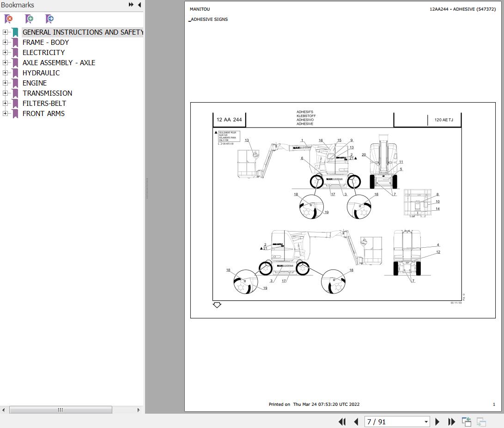Expand the ELECTRICITY bookmark node
The width and height of the screenshot is (504, 428).
pyautogui.click(x=5, y=52)
